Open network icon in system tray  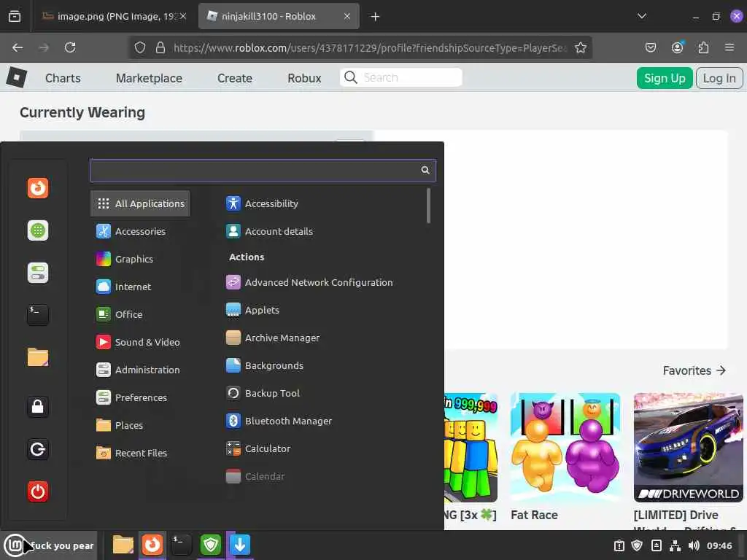coord(675,545)
